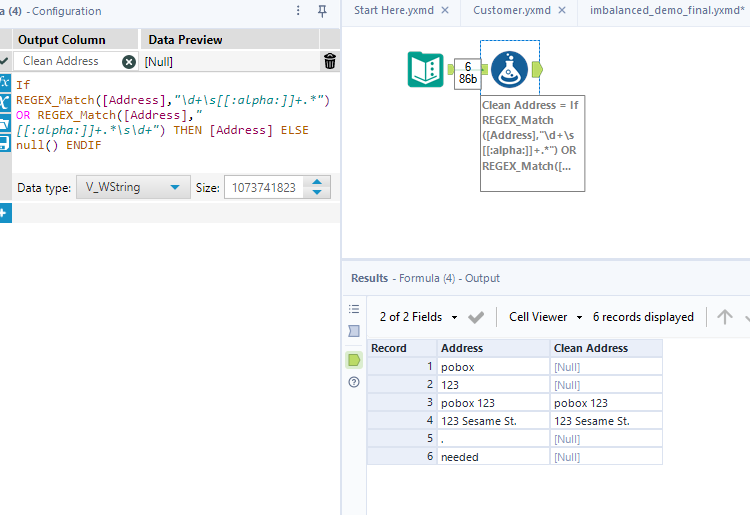Expand the 2 of 2 Fields dropdown
The height and width of the screenshot is (515, 750).
click(419, 317)
